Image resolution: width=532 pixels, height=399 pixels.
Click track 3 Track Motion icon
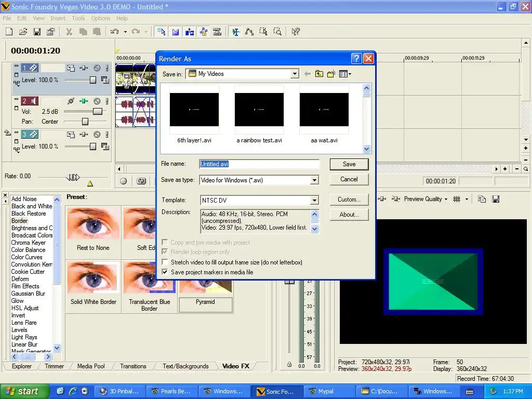71,135
